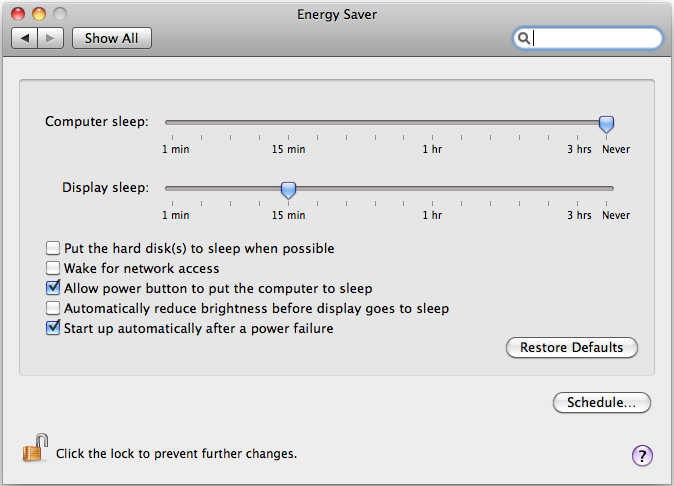The width and height of the screenshot is (674, 486).
Task: Click the magnifying glass search icon
Action: [523, 38]
